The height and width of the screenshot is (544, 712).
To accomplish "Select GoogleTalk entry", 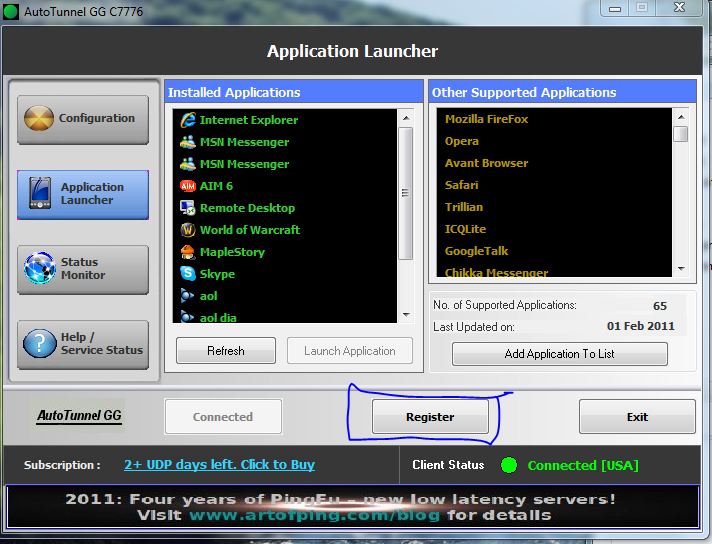I will click(x=476, y=251).
